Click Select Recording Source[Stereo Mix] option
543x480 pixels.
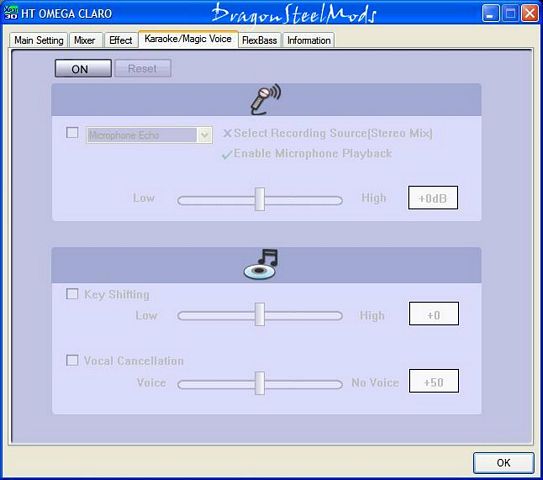point(333,133)
